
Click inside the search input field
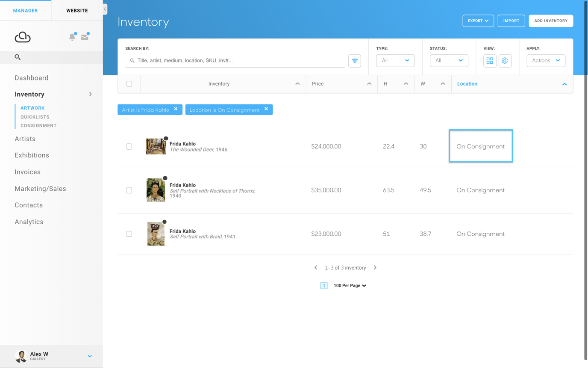pos(235,60)
